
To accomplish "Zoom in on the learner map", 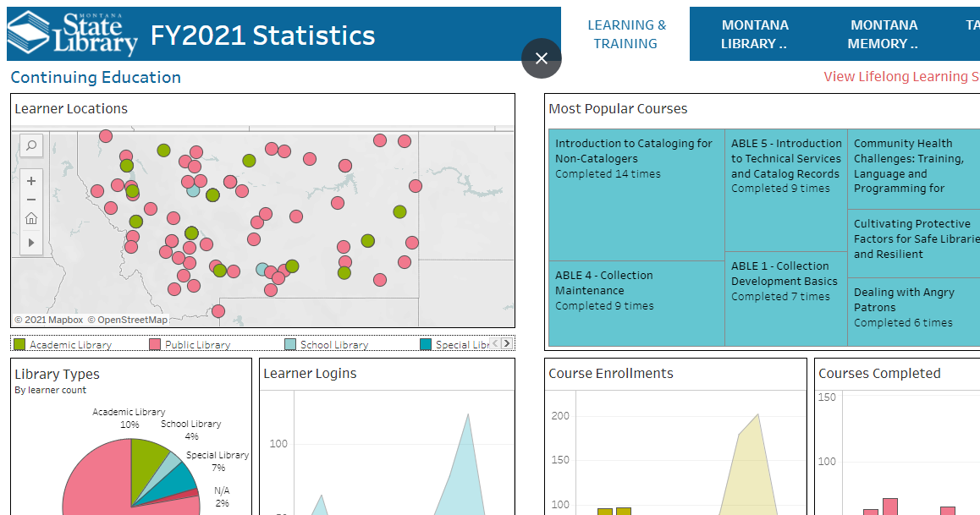I will click(x=31, y=181).
